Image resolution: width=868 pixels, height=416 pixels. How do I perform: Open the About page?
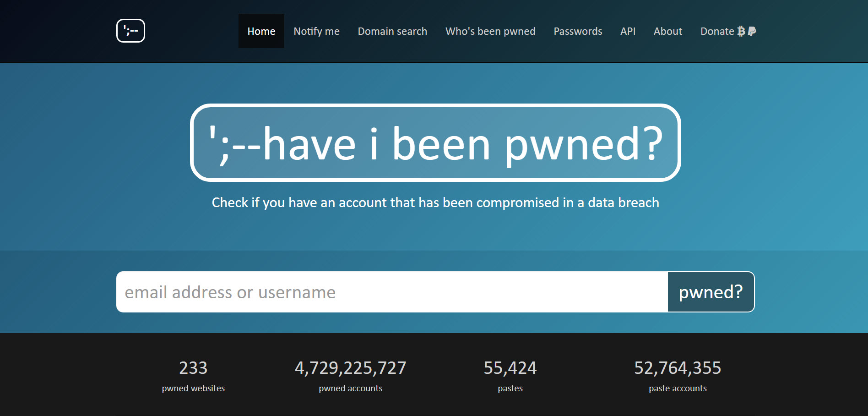(x=668, y=31)
